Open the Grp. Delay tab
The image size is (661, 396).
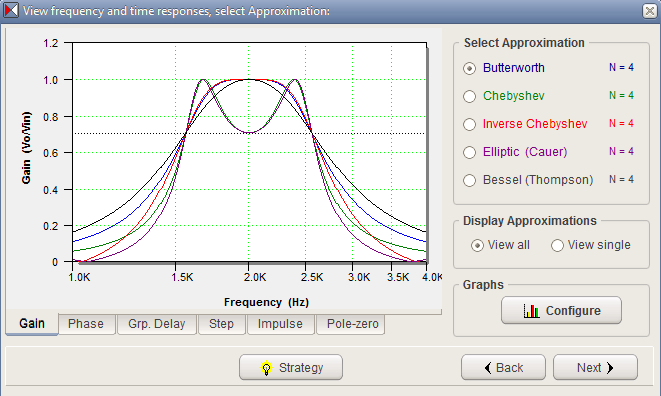pyautogui.click(x=157, y=324)
